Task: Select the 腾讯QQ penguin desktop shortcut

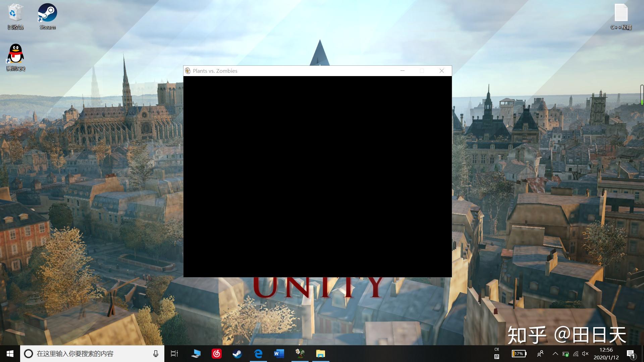Action: [15, 57]
